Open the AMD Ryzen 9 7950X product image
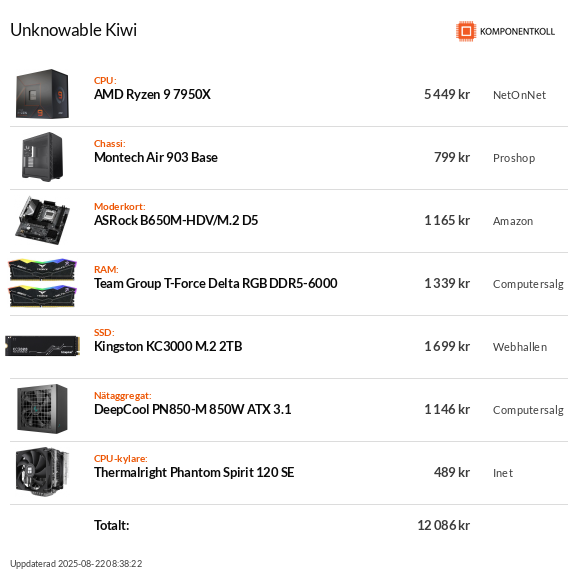The image size is (577, 577). coord(42,94)
